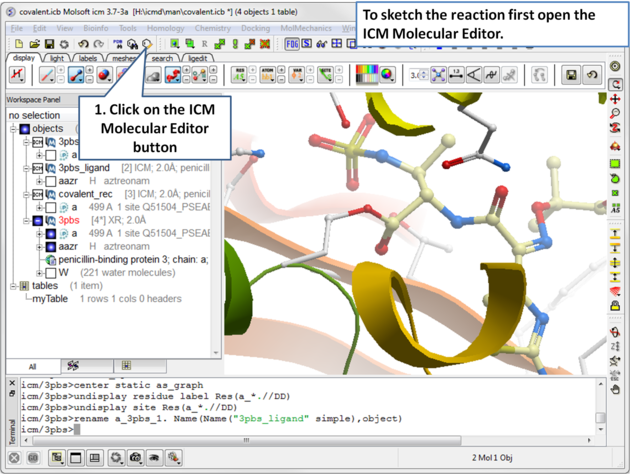The image size is (630, 474).
Task: Toggle the ball-and-stick (xstick) display button
Action: [x=75, y=75]
